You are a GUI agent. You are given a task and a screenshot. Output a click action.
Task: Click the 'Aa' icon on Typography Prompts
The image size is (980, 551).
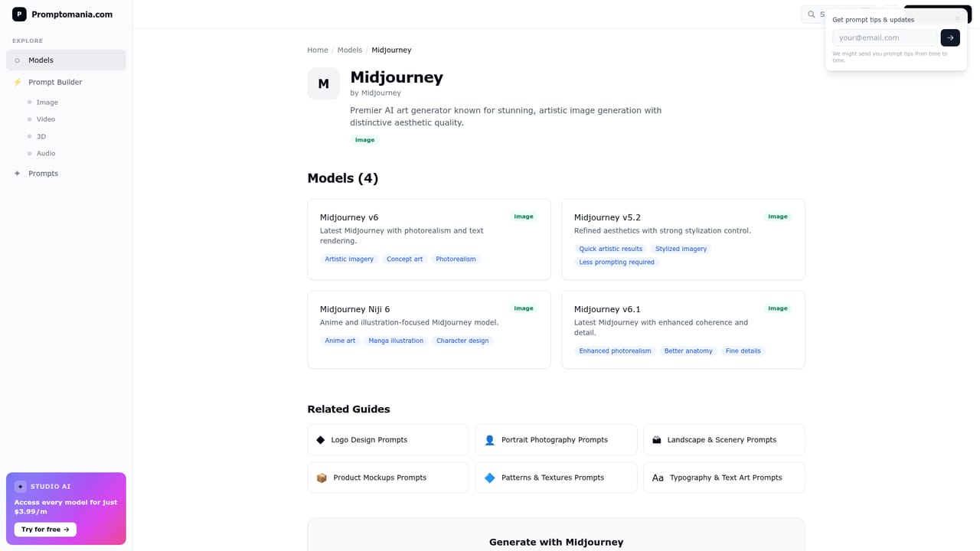(x=658, y=478)
